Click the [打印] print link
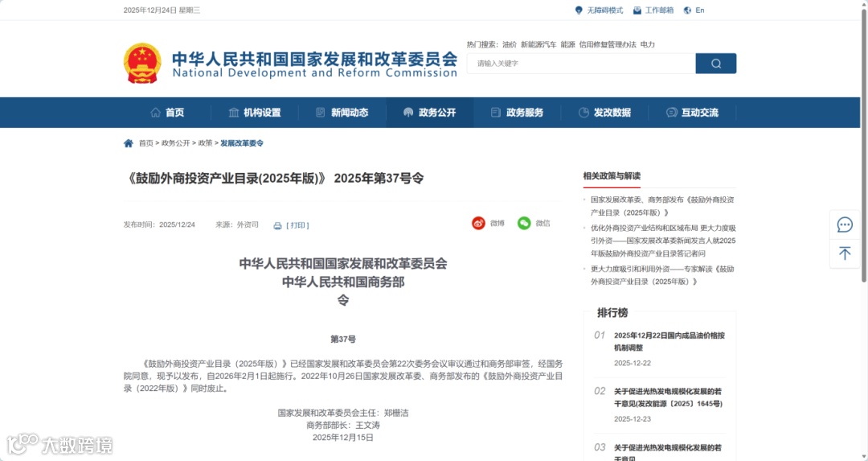The height and width of the screenshot is (461, 868). coord(297,225)
